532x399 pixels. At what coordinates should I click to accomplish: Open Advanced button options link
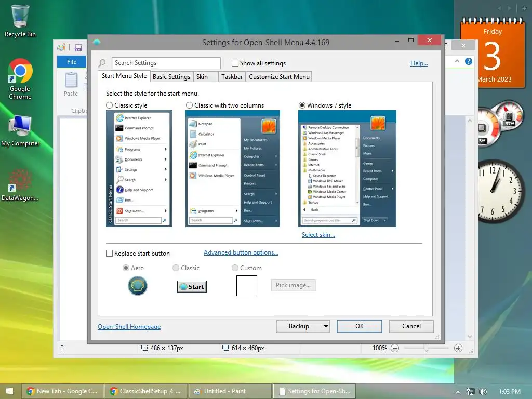(241, 252)
